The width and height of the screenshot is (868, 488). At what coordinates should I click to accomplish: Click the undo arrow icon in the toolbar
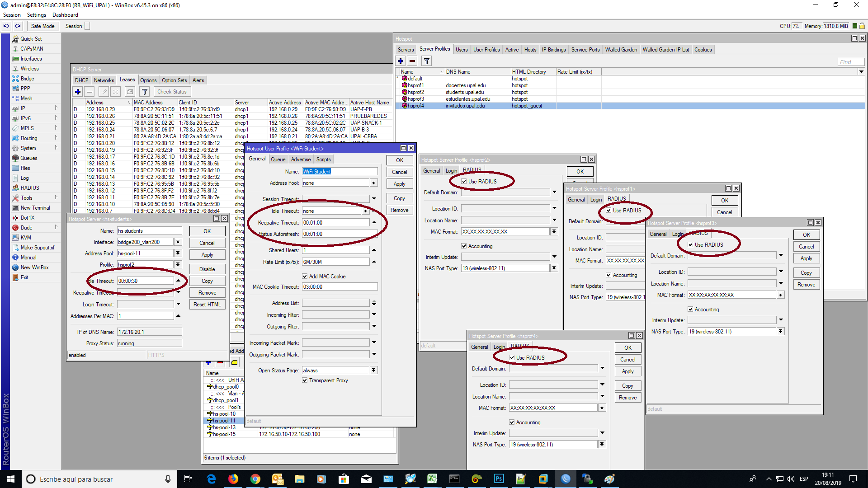[x=6, y=26]
